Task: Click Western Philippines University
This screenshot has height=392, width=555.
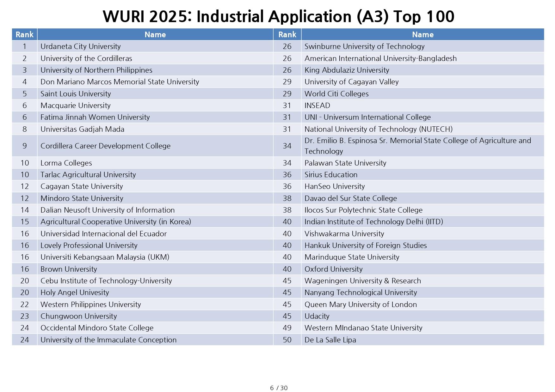Action: 91,305
